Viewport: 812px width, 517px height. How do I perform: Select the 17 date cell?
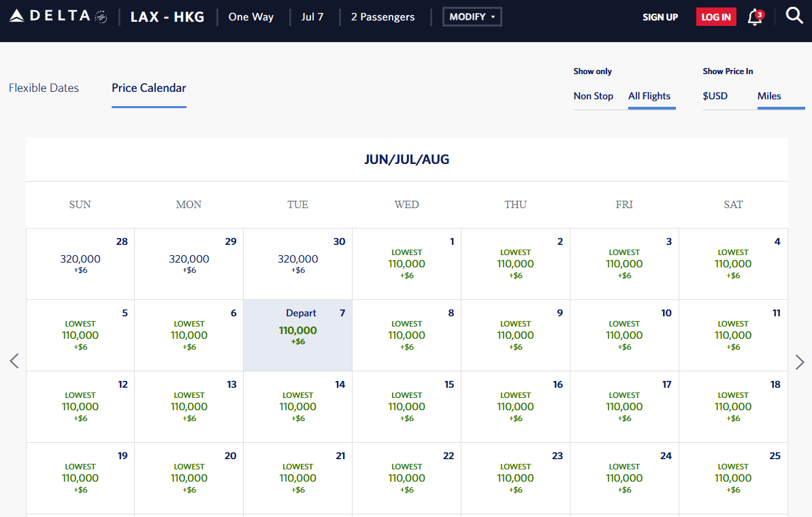[624, 407]
